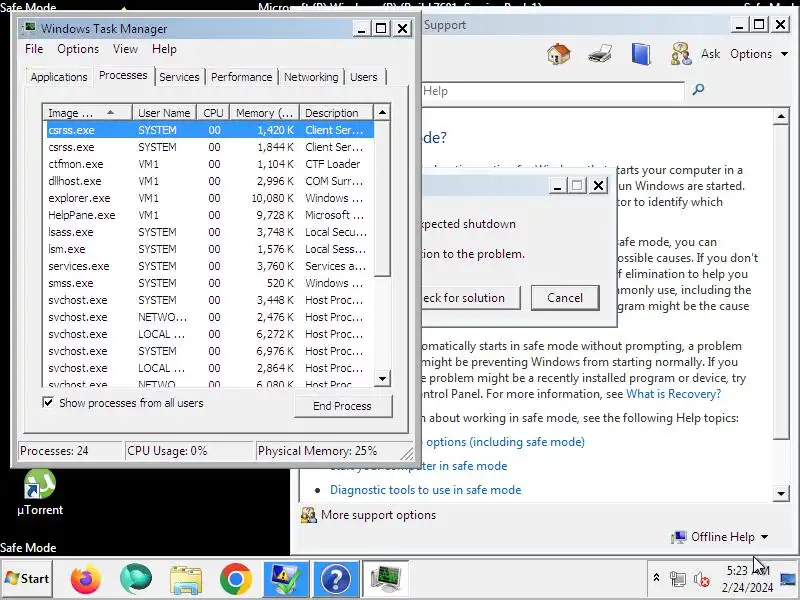Screen dimensions: 800x600
Task: Click the Help content scroll up arrow
Action: click(781, 116)
